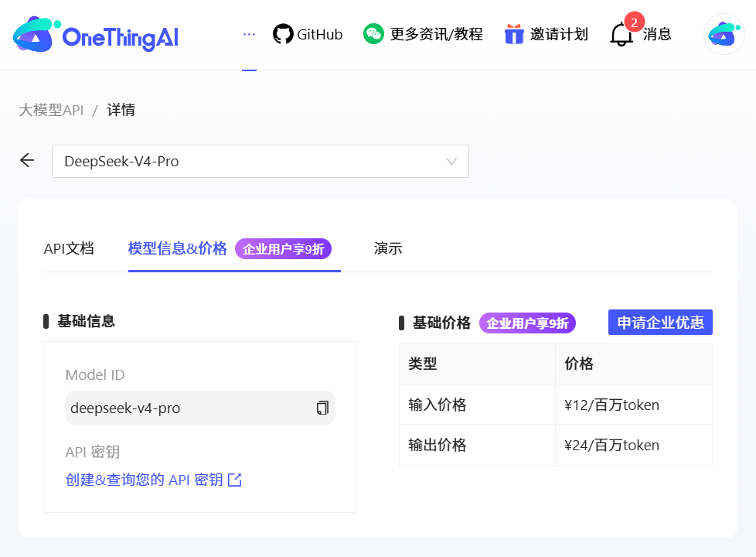The height and width of the screenshot is (557, 756).
Task: Select the deepseek-v4-pro ID field
Action: pos(200,408)
